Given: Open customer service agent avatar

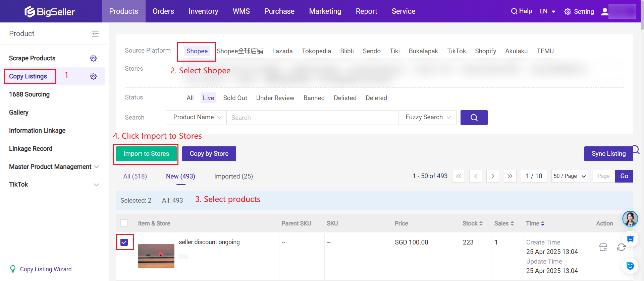Looking at the screenshot, I should click(x=630, y=219).
